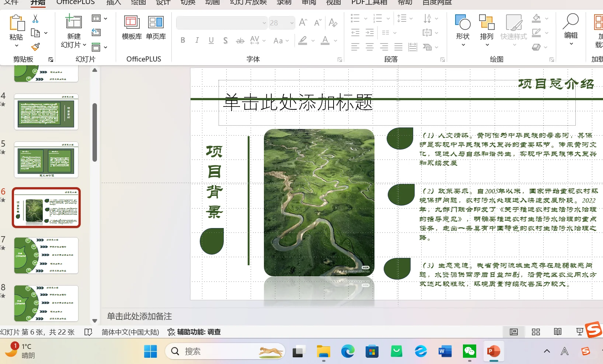Viewport: 603px width, 364px height.
Task: Open the font name combo box
Action: (222, 23)
